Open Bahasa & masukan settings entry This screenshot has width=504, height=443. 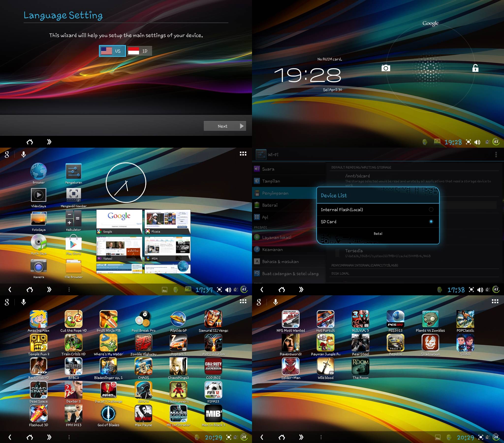click(289, 261)
